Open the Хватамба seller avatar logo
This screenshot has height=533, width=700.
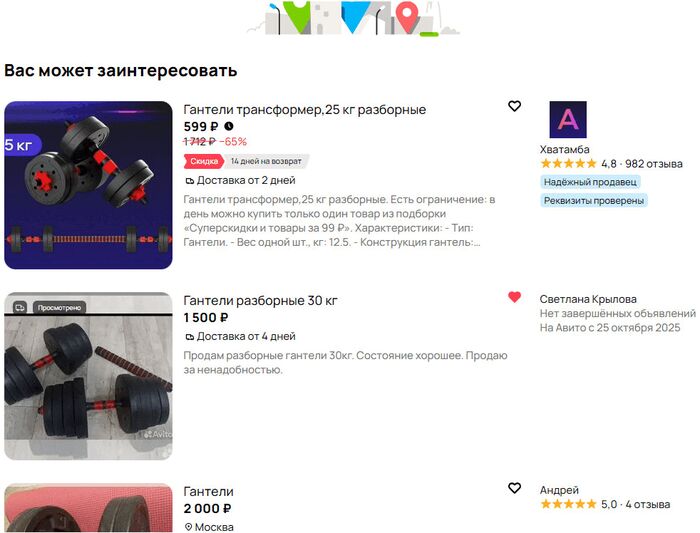point(568,119)
